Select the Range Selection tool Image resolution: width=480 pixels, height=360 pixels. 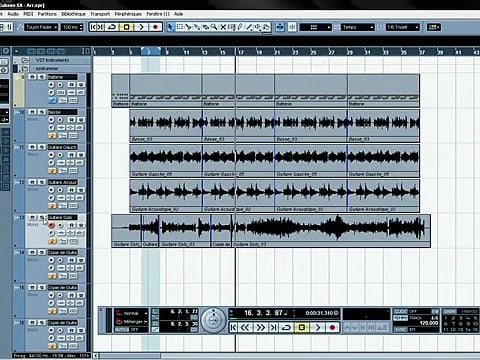tap(180, 27)
